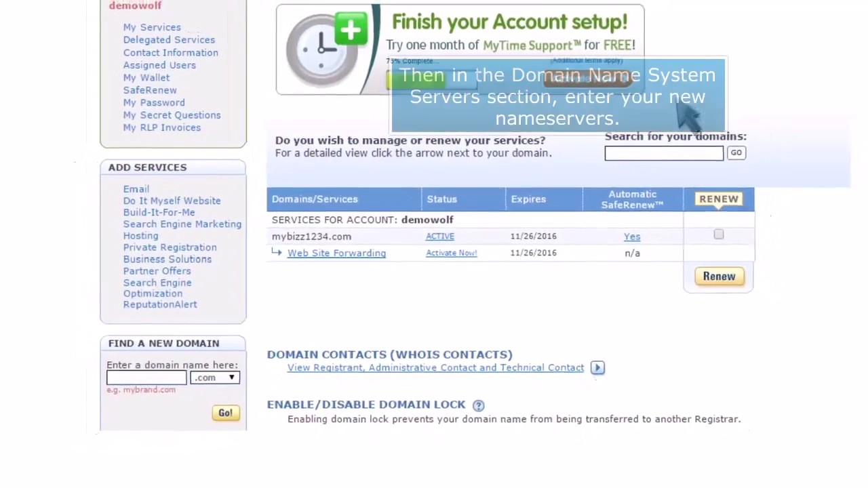Click Activate Now! for Web Site Forwarding

point(452,253)
